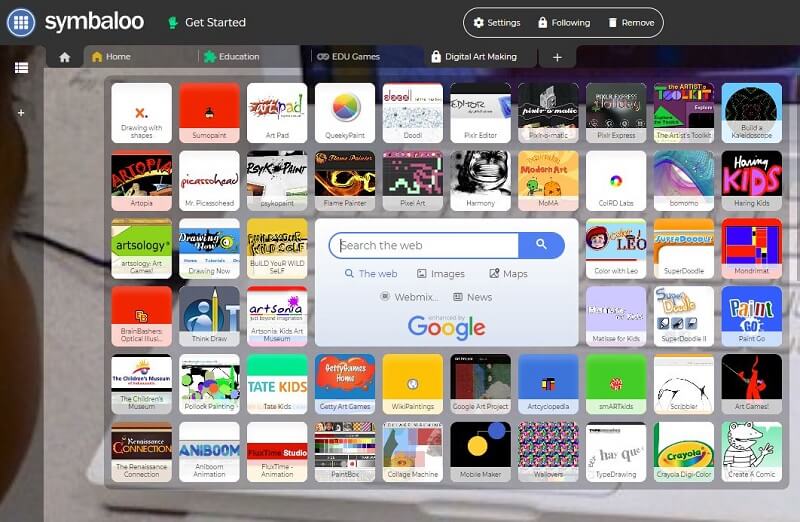Open the Build a Kaleidoscope tile

click(752, 113)
